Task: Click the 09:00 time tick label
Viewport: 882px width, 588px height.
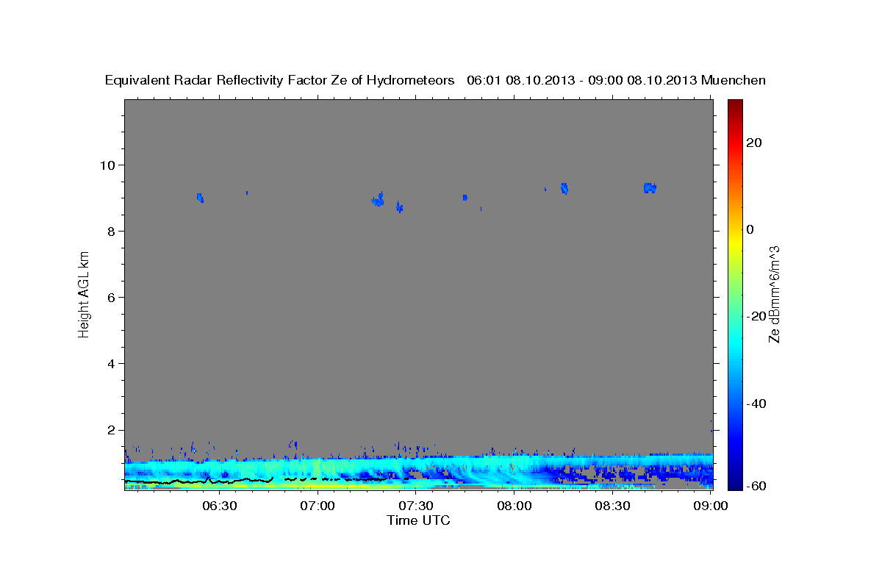Action: [711, 506]
